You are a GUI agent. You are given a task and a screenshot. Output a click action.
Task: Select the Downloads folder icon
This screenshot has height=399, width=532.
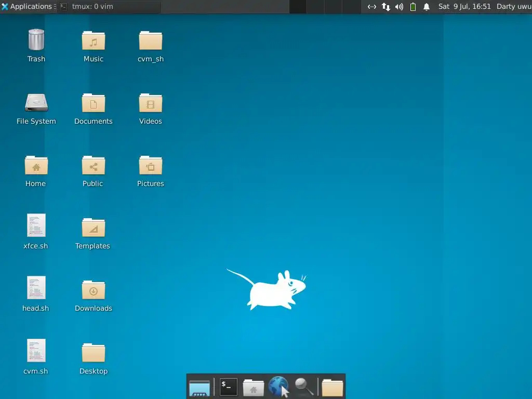point(94,290)
